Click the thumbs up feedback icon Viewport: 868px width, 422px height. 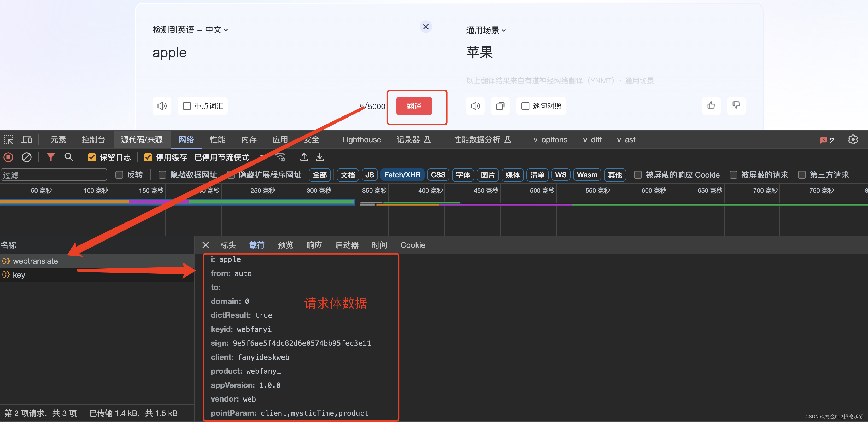(x=711, y=105)
